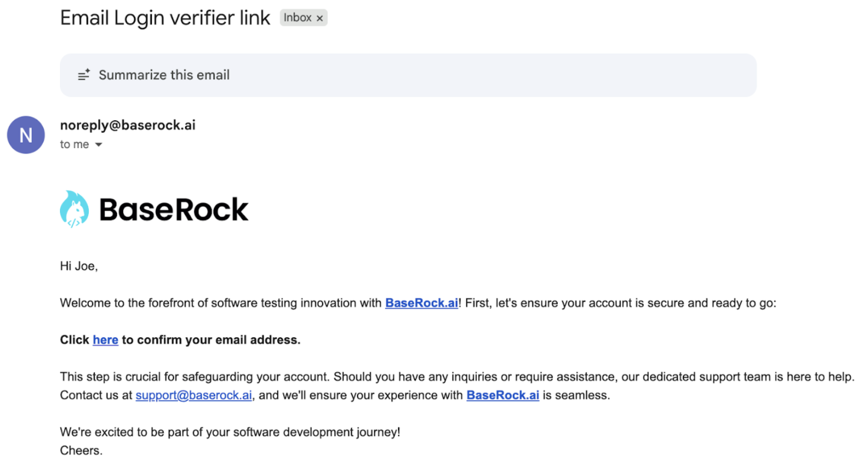Click the sparkle summarize icon
868x476 pixels.
[83, 75]
